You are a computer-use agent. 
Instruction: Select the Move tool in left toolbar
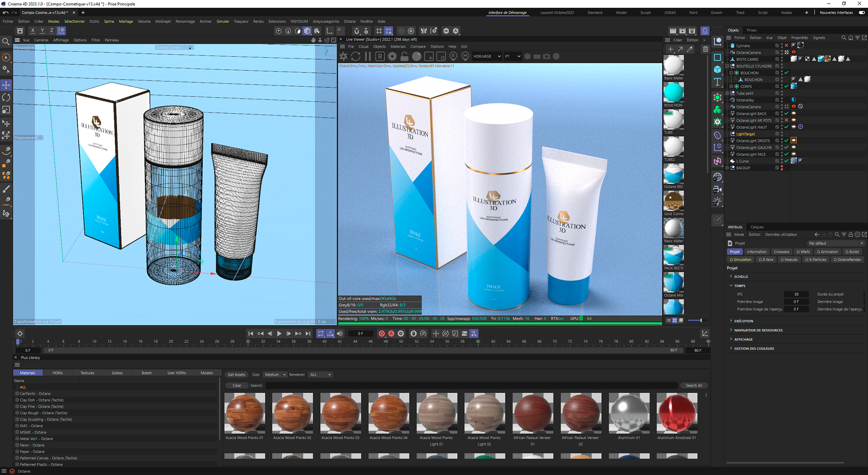point(6,85)
